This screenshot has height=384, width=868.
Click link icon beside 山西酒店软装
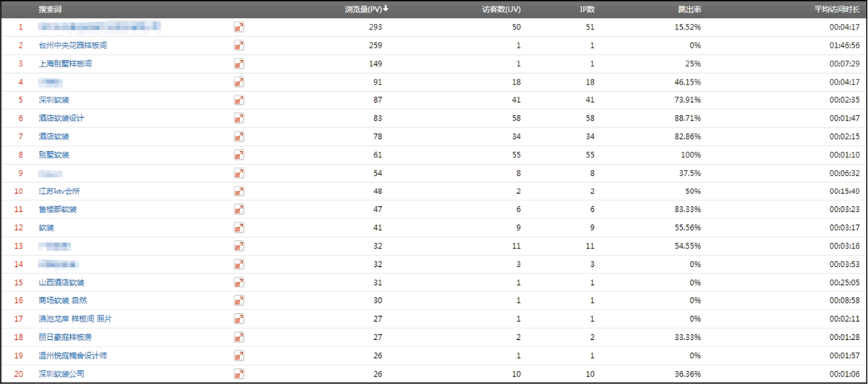pos(239,283)
